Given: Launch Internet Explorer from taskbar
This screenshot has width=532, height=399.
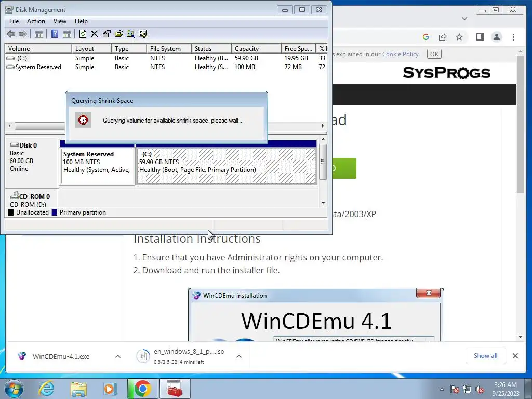Looking at the screenshot, I should point(46,389).
